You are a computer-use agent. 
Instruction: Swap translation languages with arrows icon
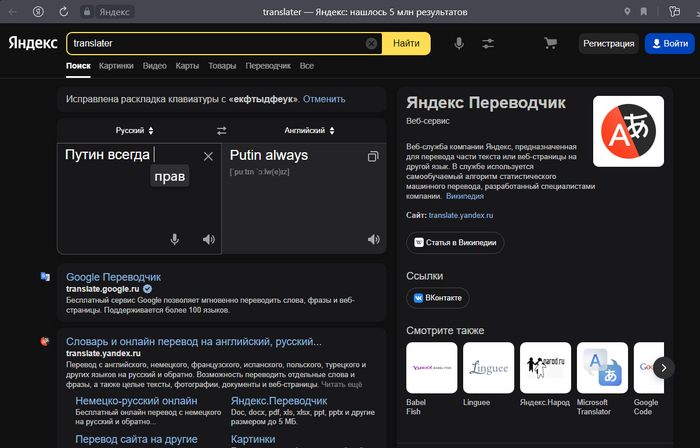[222, 131]
